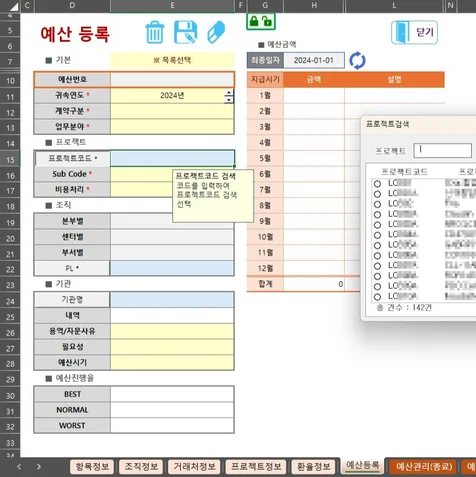Click the orange 금액 header cell
This screenshot has height=477, width=476.
[x=314, y=79]
